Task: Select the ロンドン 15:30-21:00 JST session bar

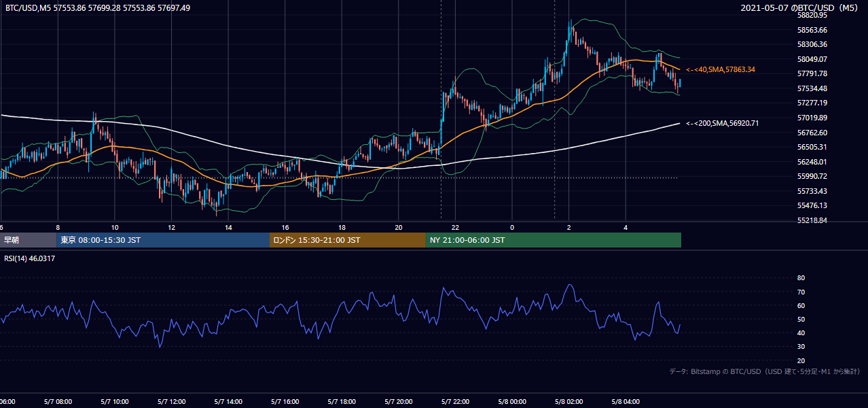Action: [348, 240]
